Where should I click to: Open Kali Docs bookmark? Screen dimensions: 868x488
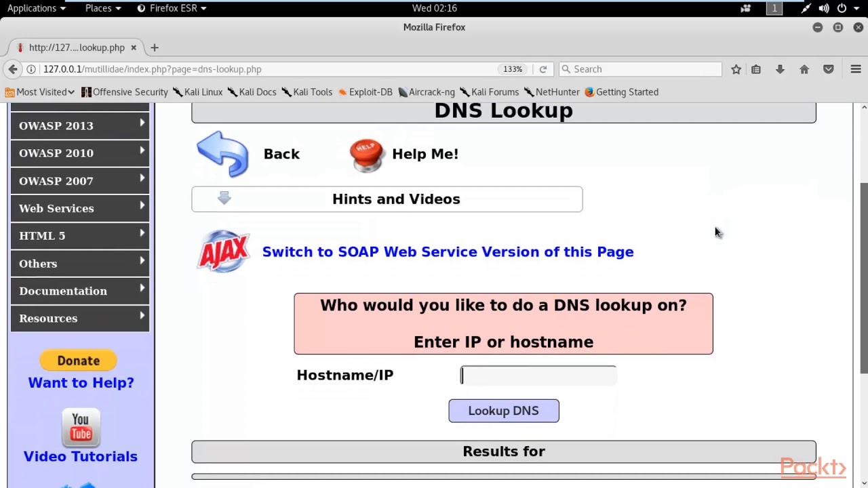(x=252, y=92)
